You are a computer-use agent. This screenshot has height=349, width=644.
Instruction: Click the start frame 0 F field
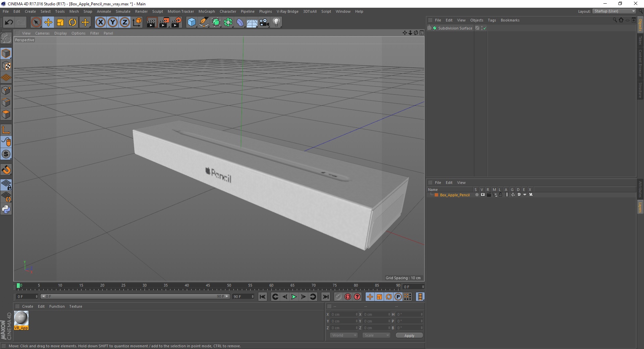click(27, 297)
